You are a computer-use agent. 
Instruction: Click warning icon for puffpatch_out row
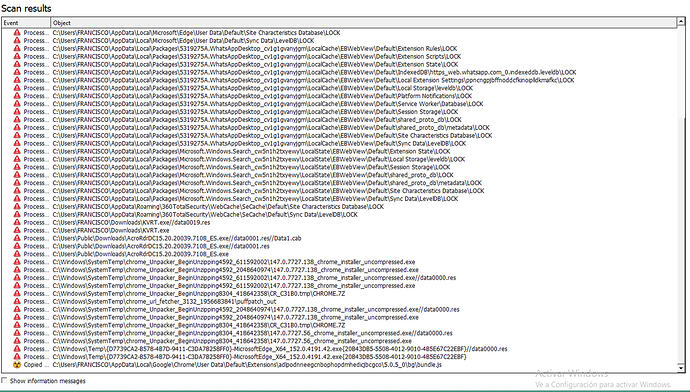(x=17, y=301)
